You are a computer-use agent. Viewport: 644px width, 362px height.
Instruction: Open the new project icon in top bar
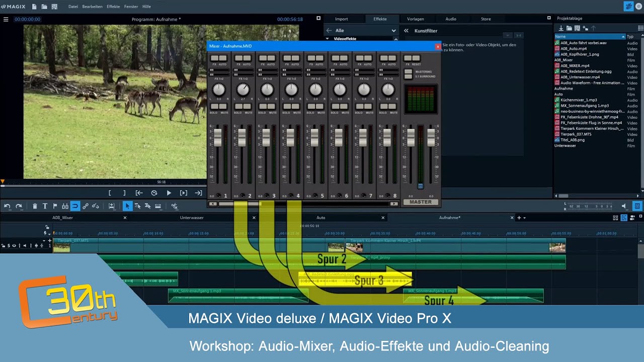[x=34, y=7]
